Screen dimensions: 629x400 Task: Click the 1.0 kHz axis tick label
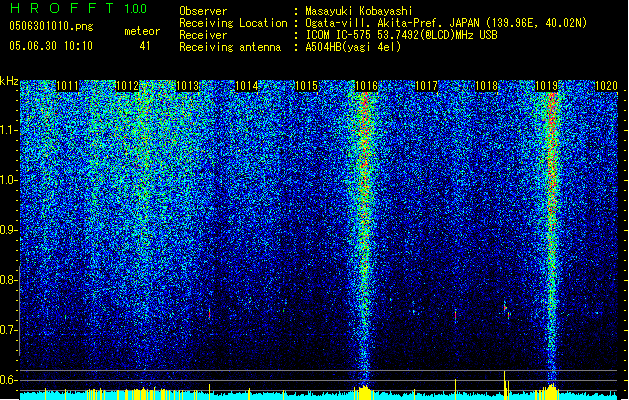(9, 180)
